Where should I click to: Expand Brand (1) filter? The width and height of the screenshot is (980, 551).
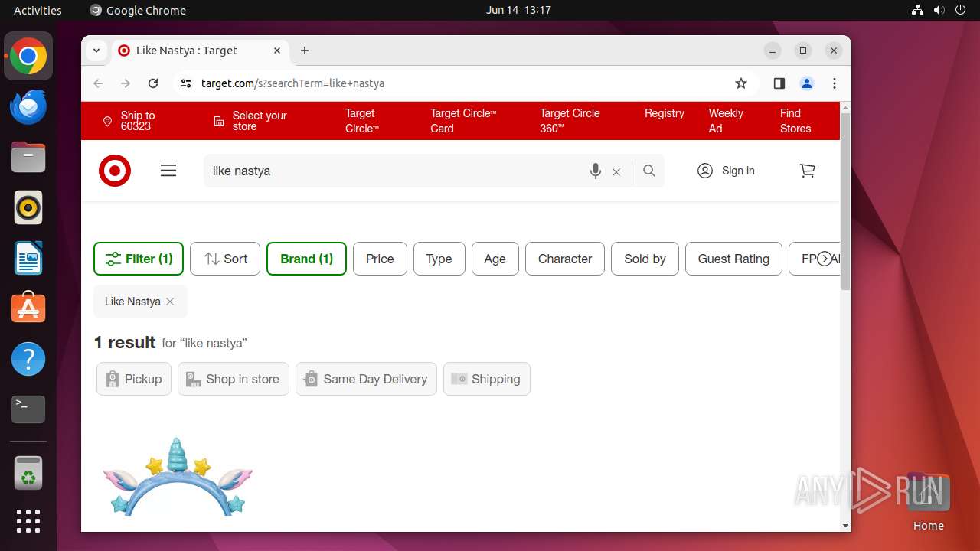(x=306, y=259)
